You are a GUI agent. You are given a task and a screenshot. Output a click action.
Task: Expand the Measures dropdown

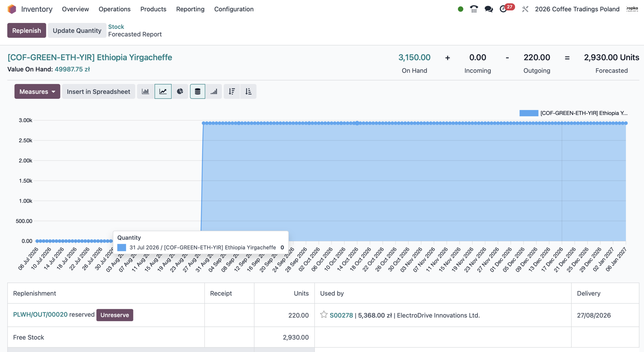37,92
